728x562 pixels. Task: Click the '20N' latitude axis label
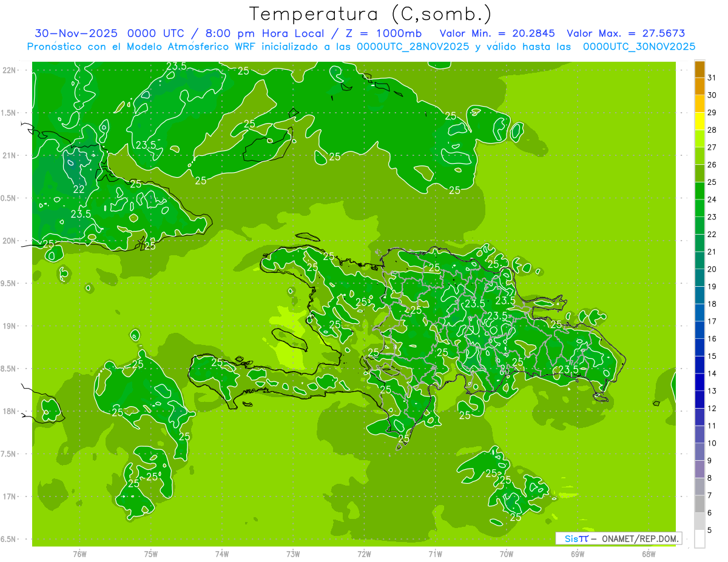[x=8, y=241]
